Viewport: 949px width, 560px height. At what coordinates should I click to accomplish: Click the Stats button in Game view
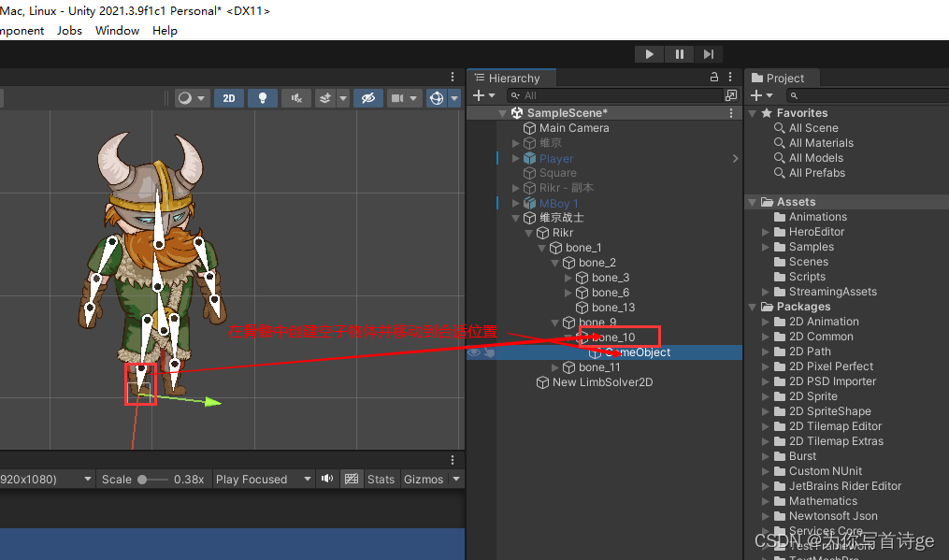(x=381, y=480)
